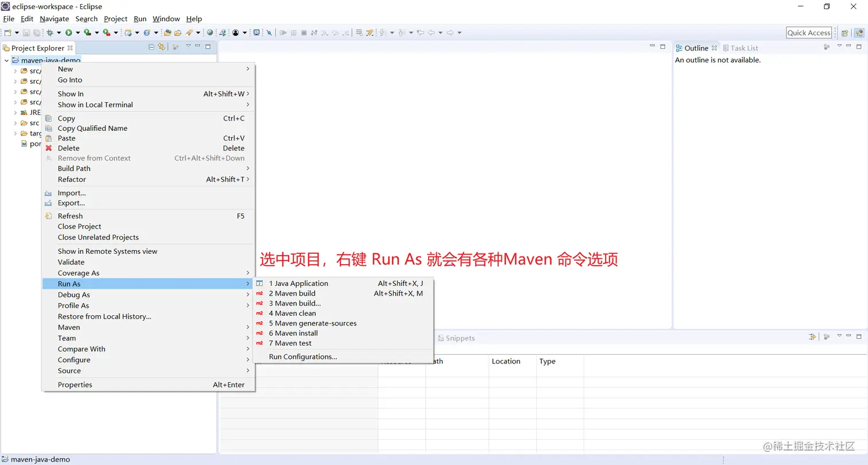Screen dimensions: 868x465
Task: Click the Open Task folder icon
Action: coord(178,33)
